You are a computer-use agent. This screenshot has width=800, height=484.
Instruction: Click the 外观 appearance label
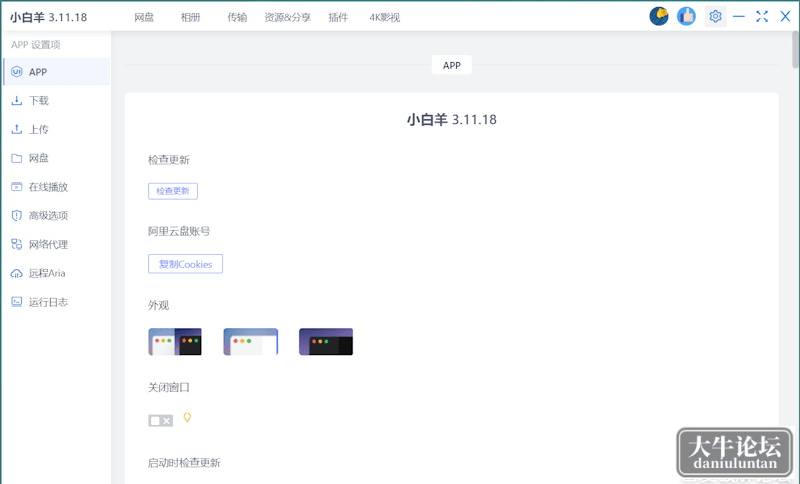[159, 305]
